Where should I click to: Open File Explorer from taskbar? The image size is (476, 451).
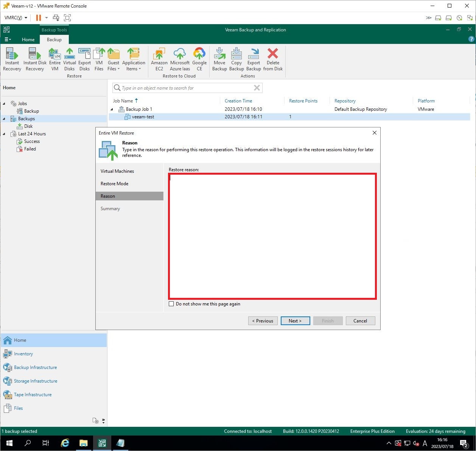(x=84, y=443)
